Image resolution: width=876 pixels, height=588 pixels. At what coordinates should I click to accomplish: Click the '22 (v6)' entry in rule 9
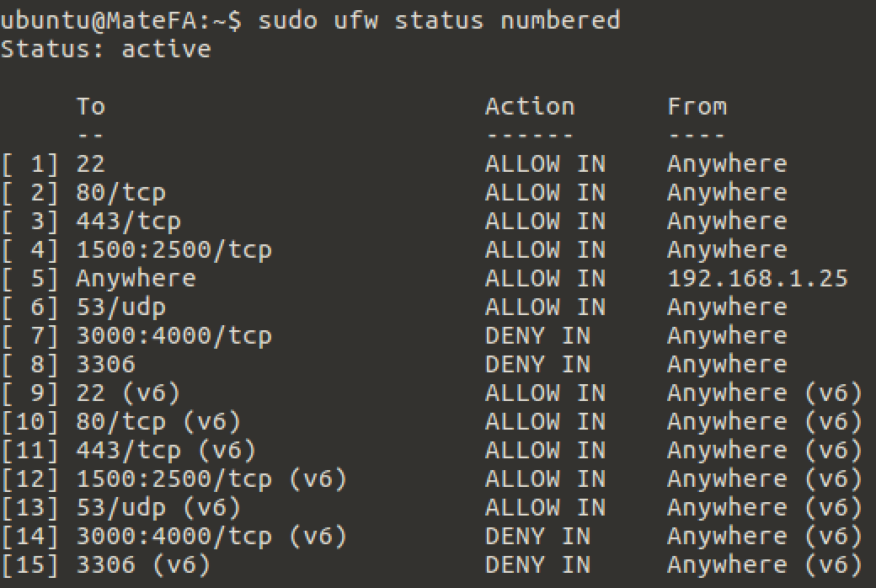click(x=129, y=393)
